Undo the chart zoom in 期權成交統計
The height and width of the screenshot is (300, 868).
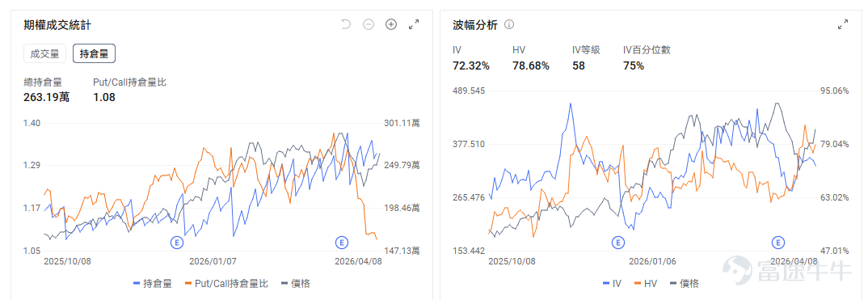[x=346, y=24]
